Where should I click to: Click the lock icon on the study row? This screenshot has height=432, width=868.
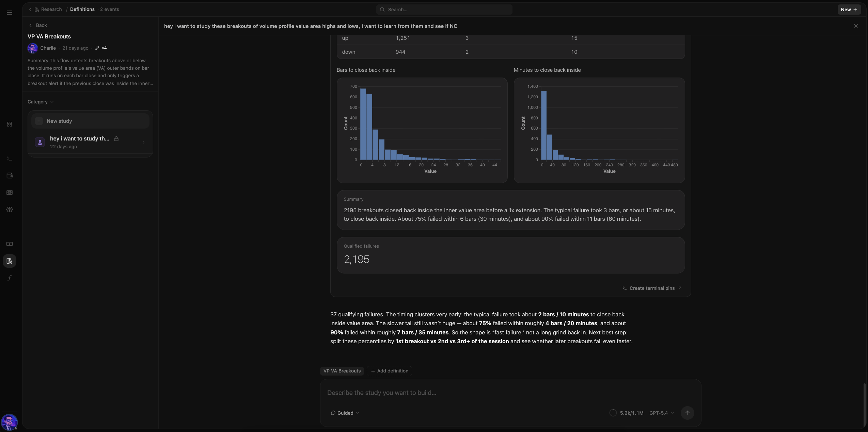coord(116,139)
